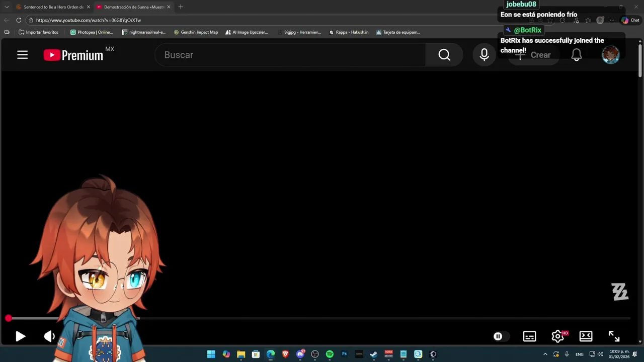This screenshot has height=362, width=644.
Task: Switch to Microsoft Edge in taskbar
Action: [271, 354]
